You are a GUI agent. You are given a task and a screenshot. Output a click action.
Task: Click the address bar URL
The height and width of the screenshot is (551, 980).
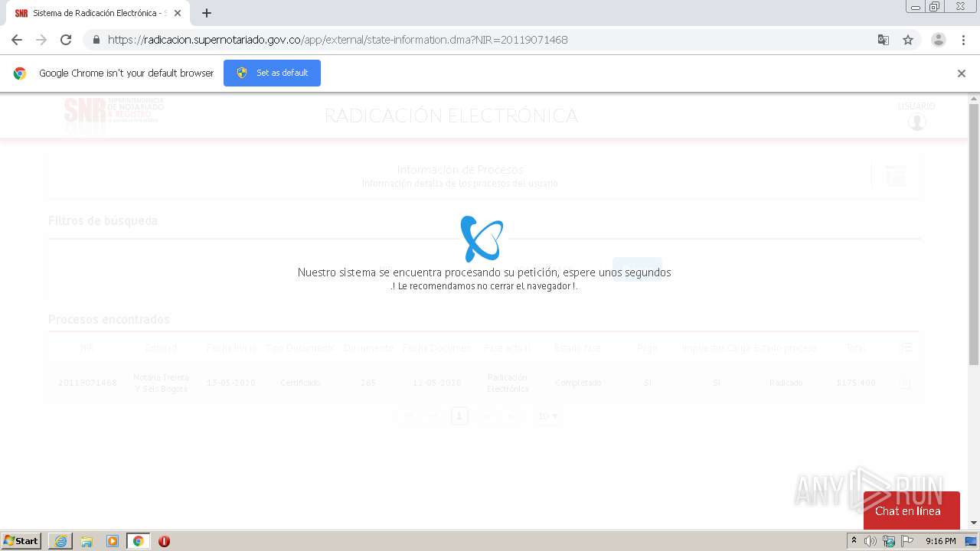338,40
